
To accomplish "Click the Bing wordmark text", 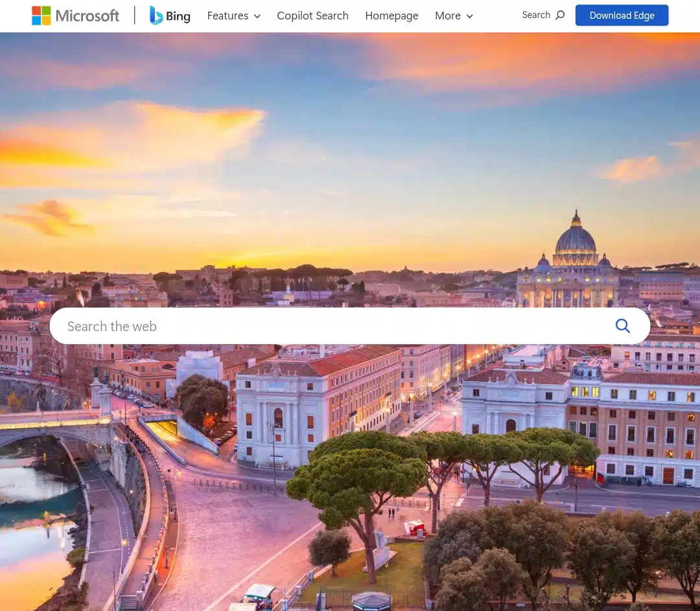I will tap(178, 16).
